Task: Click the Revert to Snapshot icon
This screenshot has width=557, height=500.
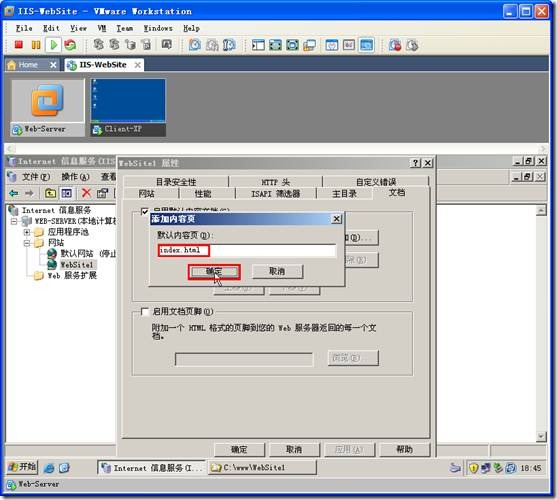Action: 212,45
